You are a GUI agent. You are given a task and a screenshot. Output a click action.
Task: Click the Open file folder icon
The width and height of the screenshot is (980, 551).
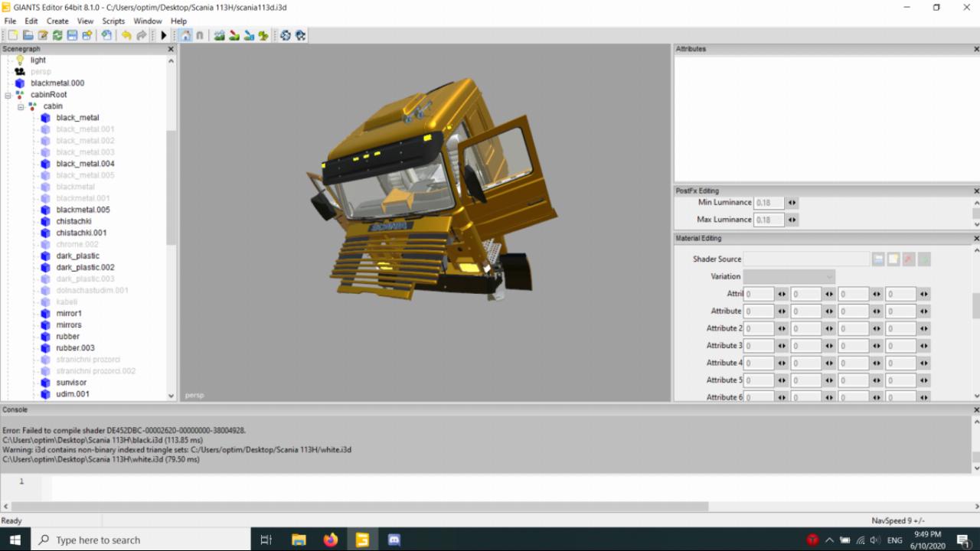coord(28,35)
